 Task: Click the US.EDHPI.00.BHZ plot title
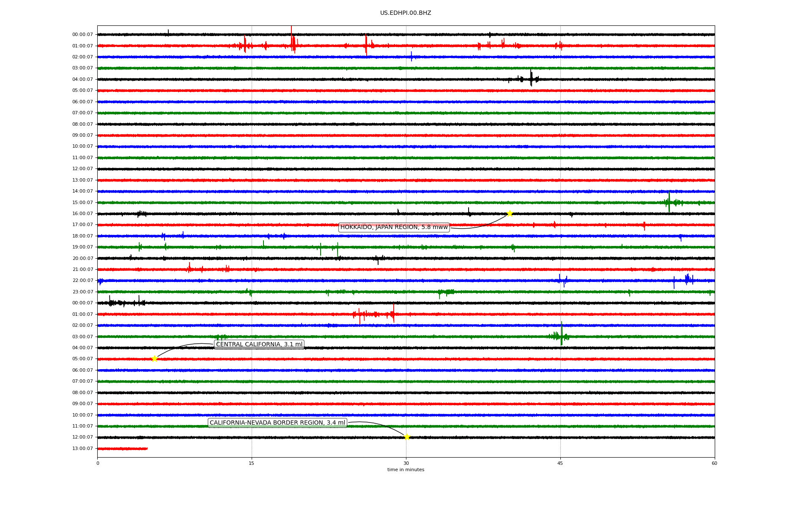406,13
